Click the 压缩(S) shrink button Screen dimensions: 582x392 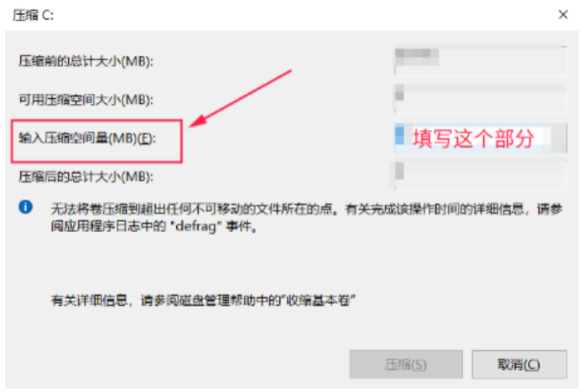pos(406,364)
